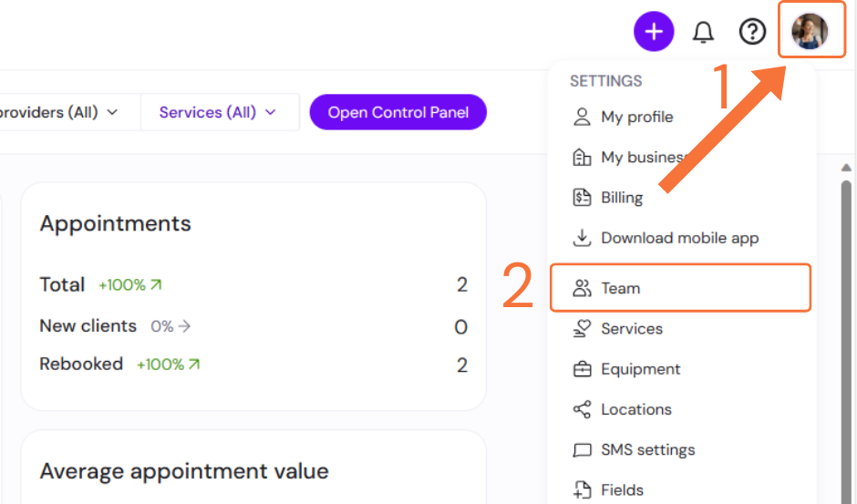857x504 pixels.
Task: Select Team from the settings menu
Action: tap(620, 288)
